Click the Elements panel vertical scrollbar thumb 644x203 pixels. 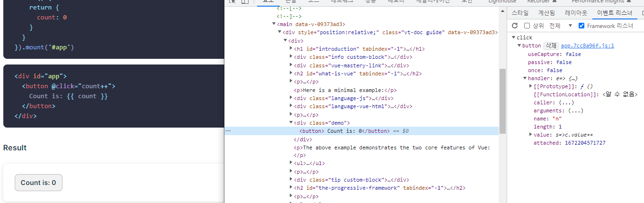[503, 101]
